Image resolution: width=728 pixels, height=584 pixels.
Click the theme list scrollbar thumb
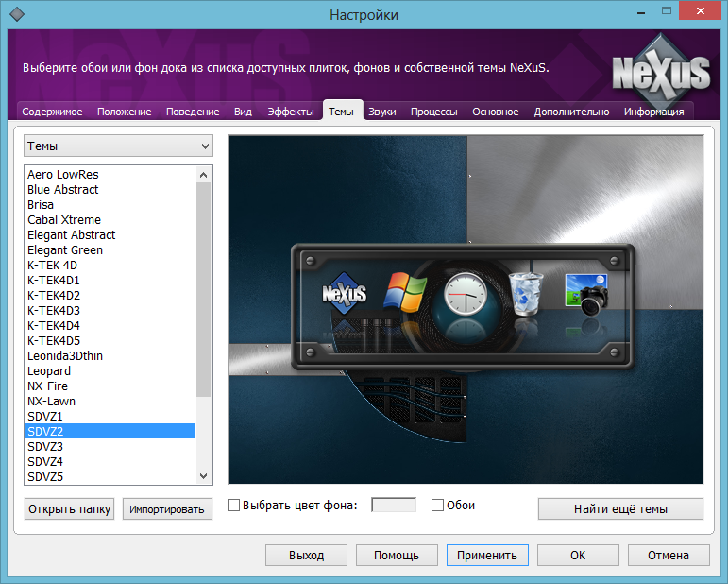[203, 289]
